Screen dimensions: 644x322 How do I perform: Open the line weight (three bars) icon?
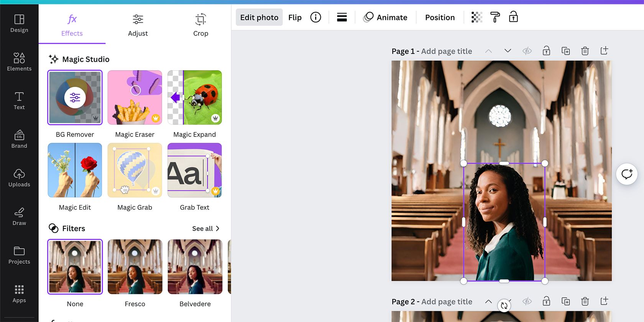tap(342, 17)
